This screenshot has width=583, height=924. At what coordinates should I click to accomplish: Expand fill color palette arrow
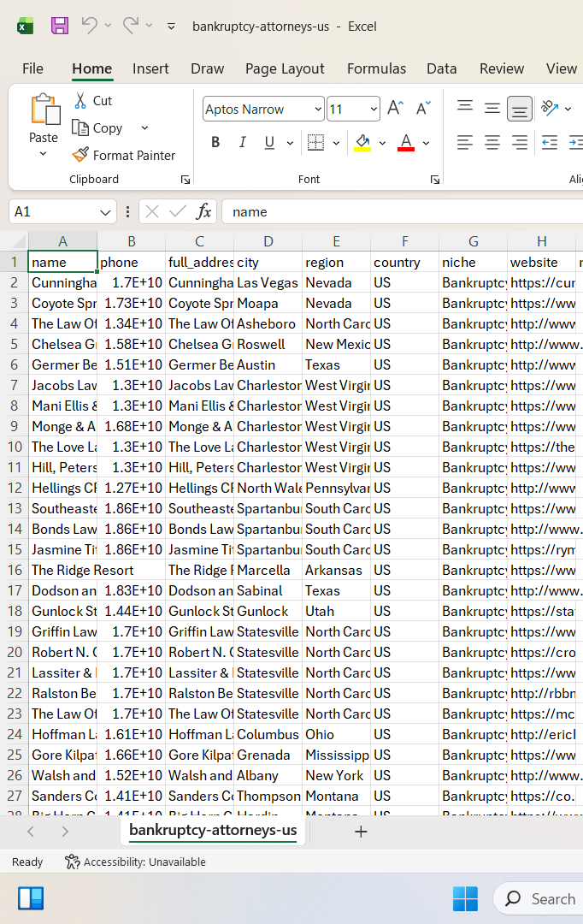pos(382,143)
